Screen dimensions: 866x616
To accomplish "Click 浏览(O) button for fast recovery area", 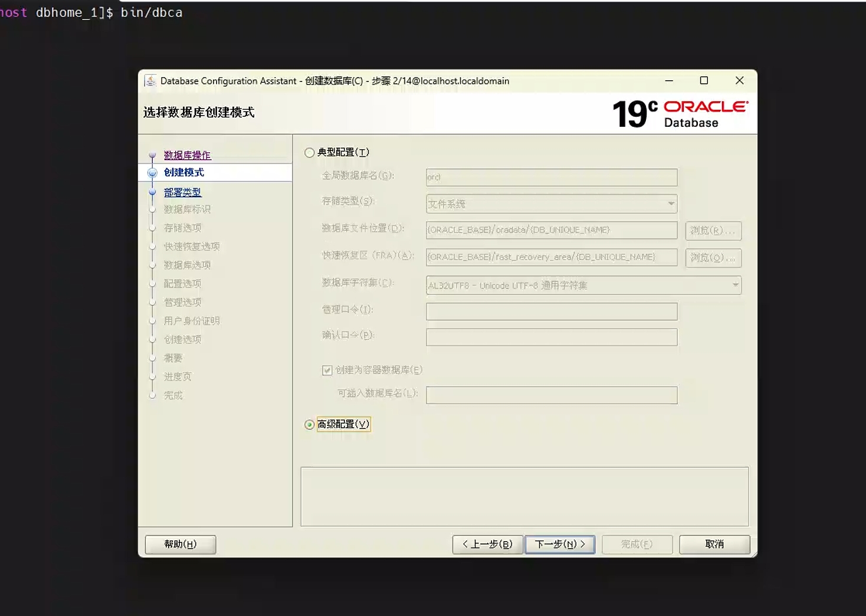I will [713, 258].
